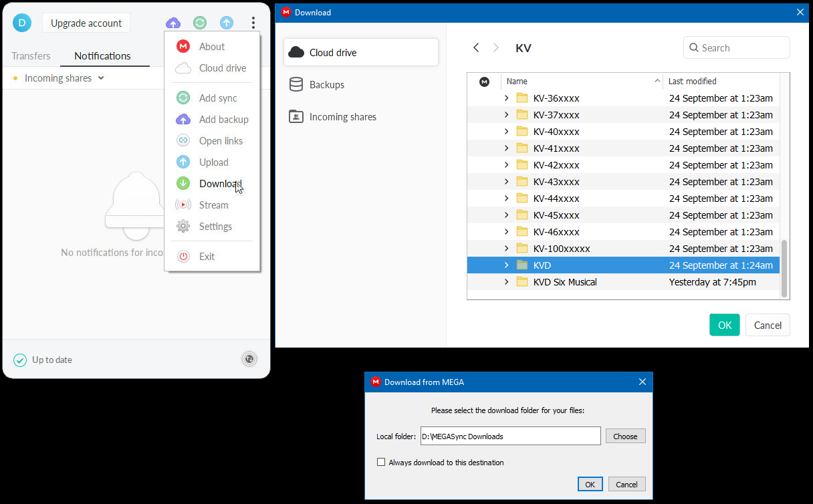The height and width of the screenshot is (504, 813).
Task: Click the green OK button in Download dialog
Action: [725, 326]
